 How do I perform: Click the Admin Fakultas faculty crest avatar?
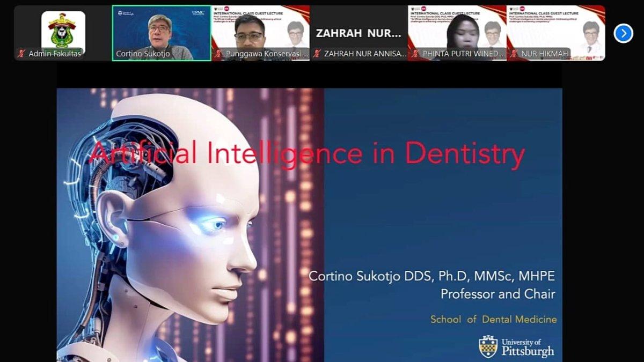click(x=63, y=30)
